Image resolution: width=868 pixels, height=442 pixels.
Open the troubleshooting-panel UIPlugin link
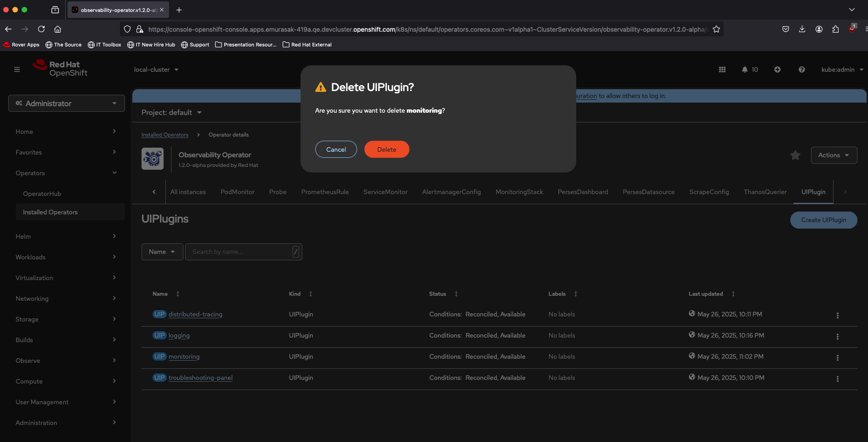(200, 378)
